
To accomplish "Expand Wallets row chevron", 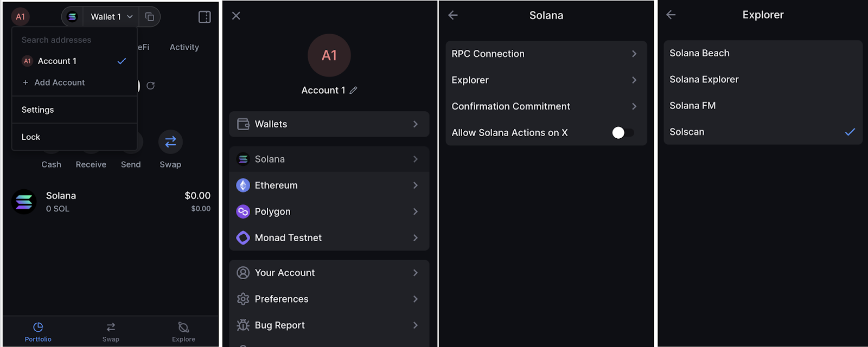I will [416, 124].
